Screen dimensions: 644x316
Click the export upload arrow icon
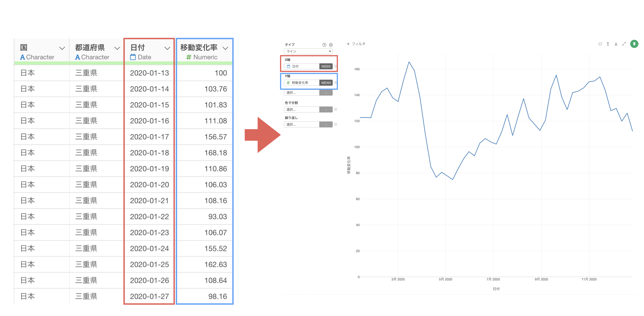tap(608, 44)
